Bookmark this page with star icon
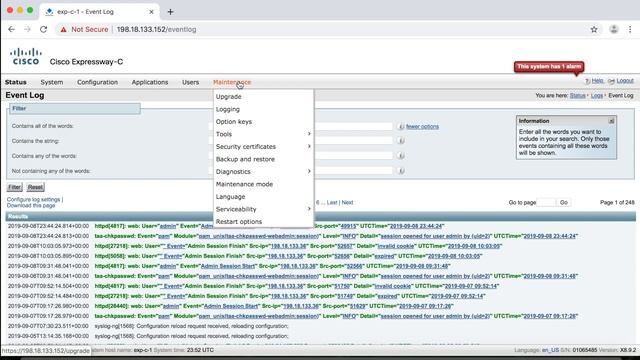 (x=594, y=29)
